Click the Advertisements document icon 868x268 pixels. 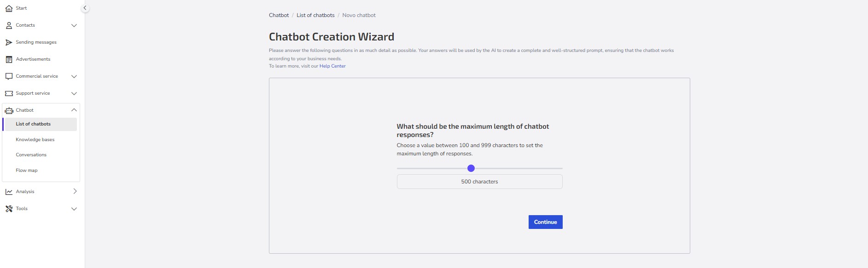point(9,59)
